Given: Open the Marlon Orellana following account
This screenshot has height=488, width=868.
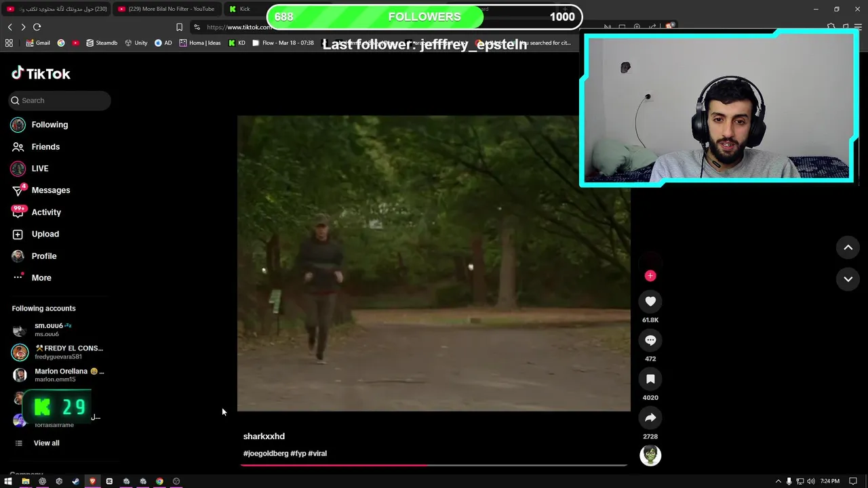Looking at the screenshot, I should tap(58, 375).
